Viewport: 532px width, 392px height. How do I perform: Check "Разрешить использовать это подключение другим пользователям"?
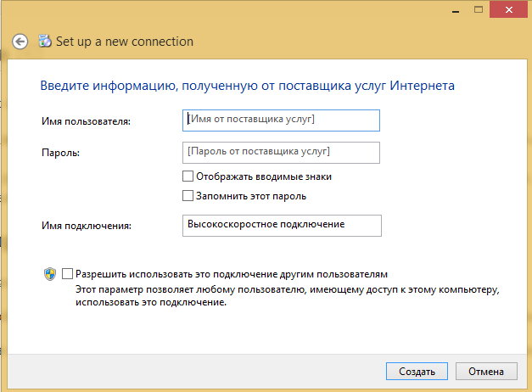(x=68, y=275)
